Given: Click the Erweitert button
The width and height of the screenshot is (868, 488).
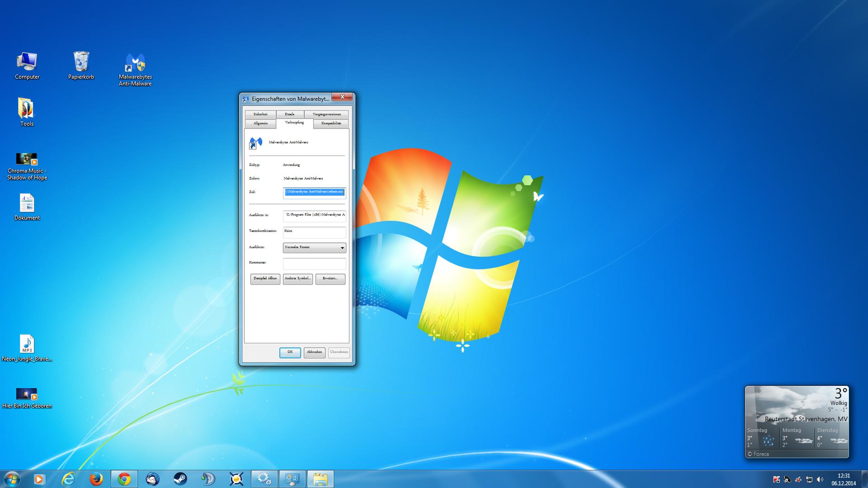Looking at the screenshot, I should [330, 279].
